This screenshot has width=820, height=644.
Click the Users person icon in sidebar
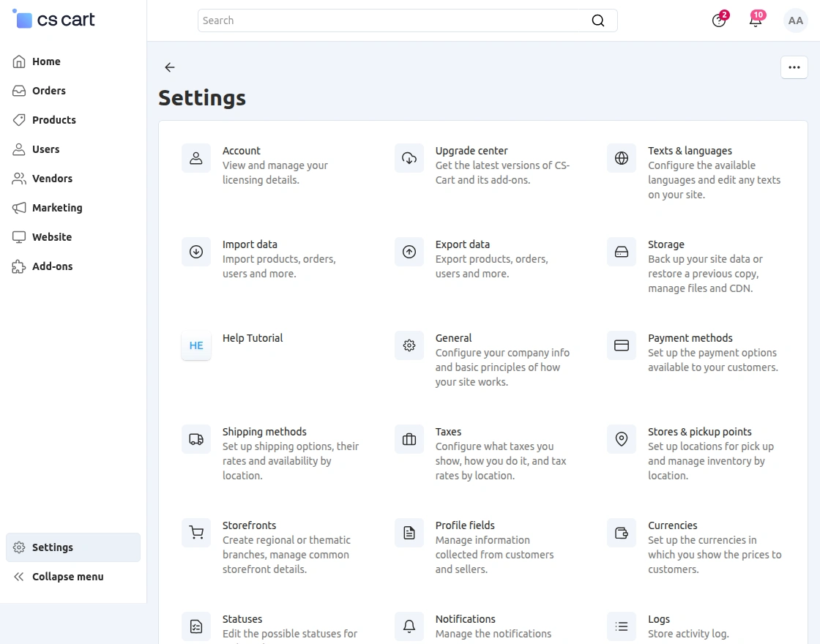coord(19,149)
